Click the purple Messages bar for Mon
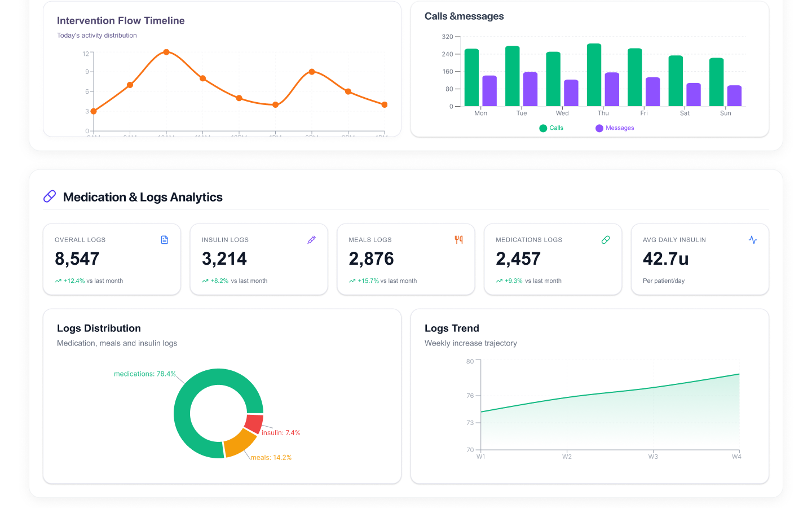Screen dimensions: 812x508 489,91
